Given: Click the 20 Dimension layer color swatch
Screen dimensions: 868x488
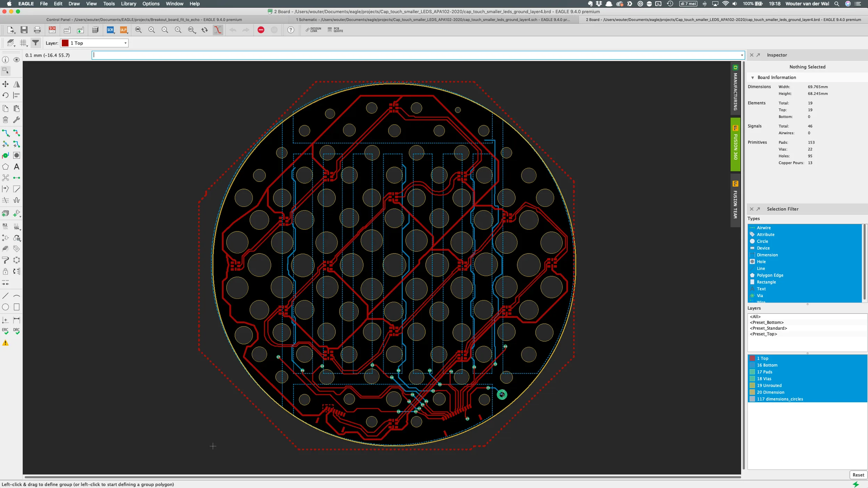Looking at the screenshot, I should pyautogui.click(x=752, y=392).
